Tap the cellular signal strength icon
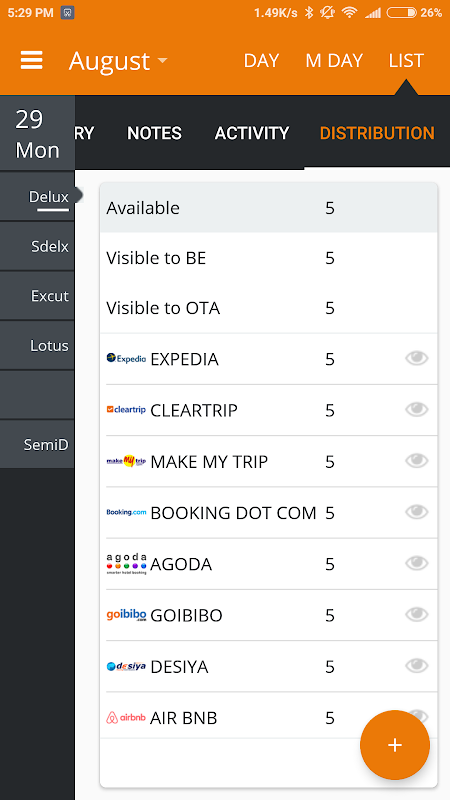Screen dimensions: 450x800 tap(373, 13)
